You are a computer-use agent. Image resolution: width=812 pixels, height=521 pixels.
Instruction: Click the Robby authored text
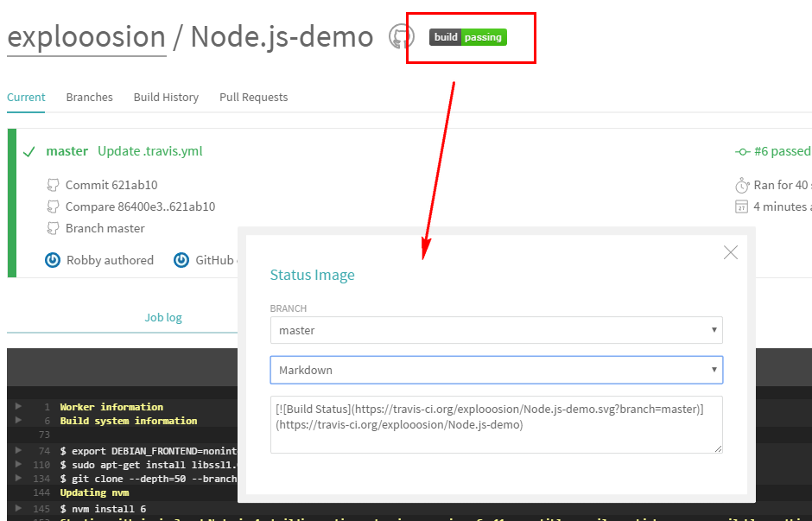110,260
